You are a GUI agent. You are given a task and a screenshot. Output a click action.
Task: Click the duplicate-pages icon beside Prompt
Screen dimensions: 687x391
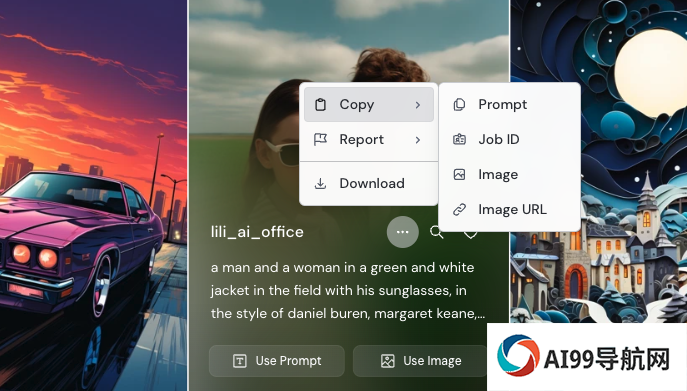pos(459,104)
